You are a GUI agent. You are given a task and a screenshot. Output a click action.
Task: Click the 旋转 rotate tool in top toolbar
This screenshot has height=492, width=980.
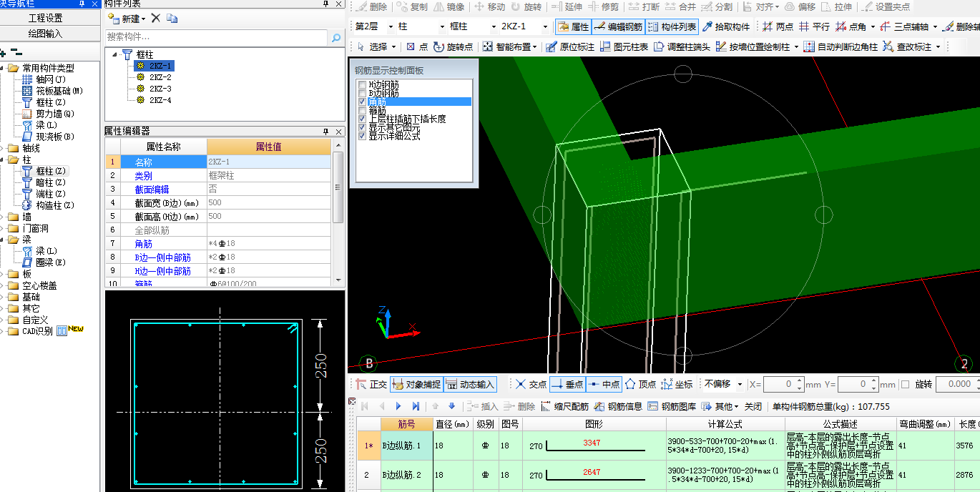tap(526, 7)
